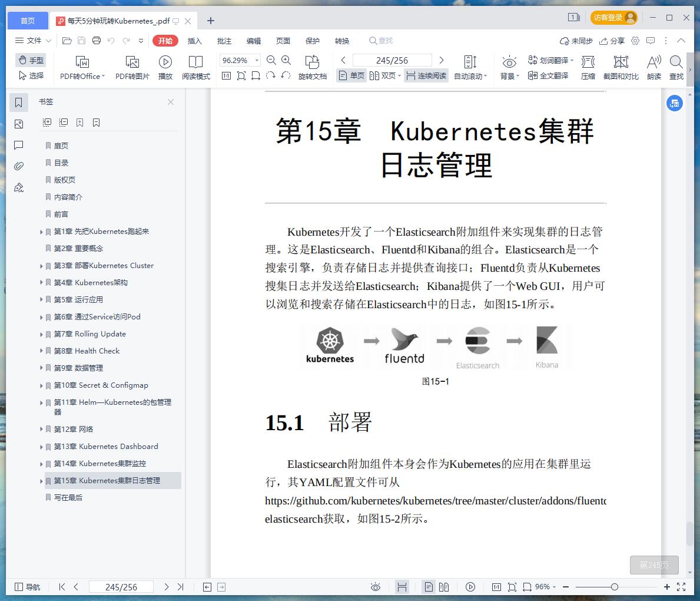Jump to last page in status bar
The height and width of the screenshot is (601, 700).
click(180, 587)
